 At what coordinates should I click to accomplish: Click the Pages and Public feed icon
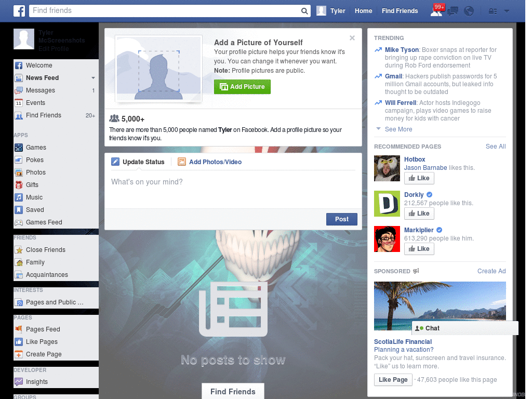click(19, 302)
